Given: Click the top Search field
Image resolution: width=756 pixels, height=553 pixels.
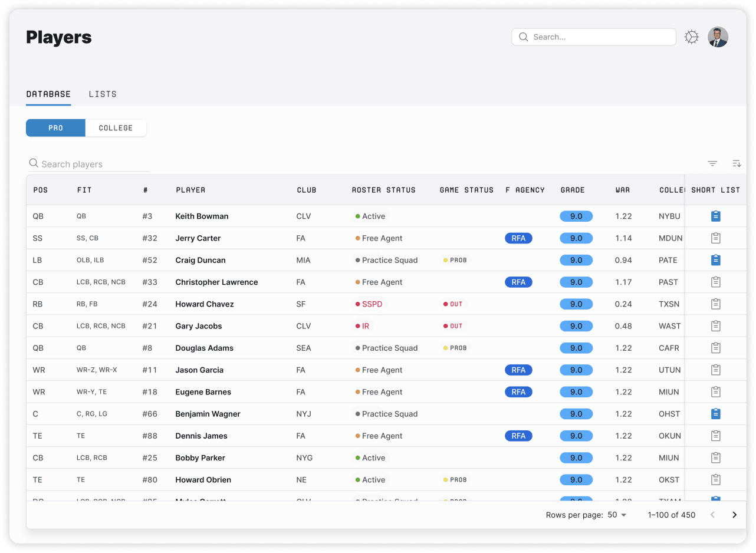Looking at the screenshot, I should [594, 37].
